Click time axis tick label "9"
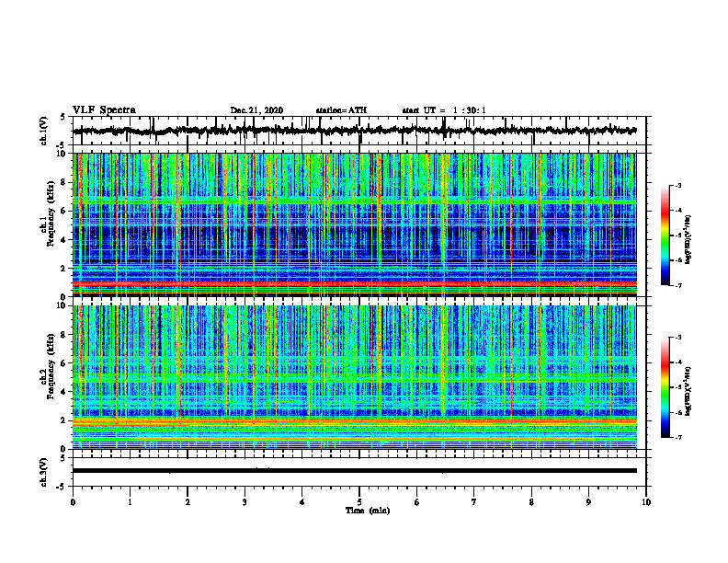This screenshot has height=563, width=728. (588, 502)
